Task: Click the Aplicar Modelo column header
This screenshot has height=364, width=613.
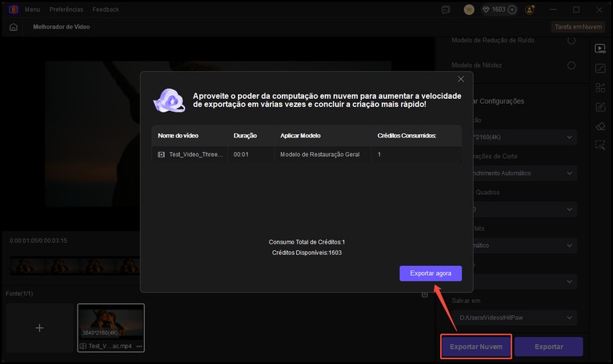Action: point(300,135)
